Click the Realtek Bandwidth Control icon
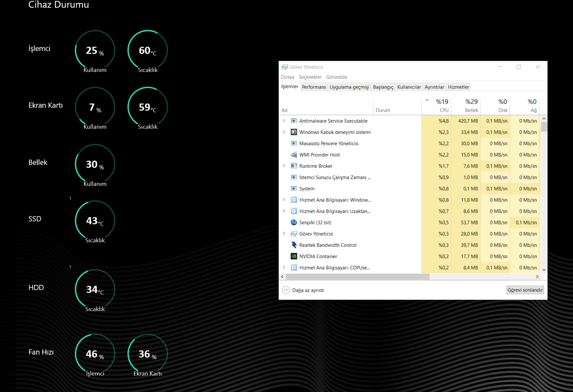The image size is (573, 392). coord(294,245)
